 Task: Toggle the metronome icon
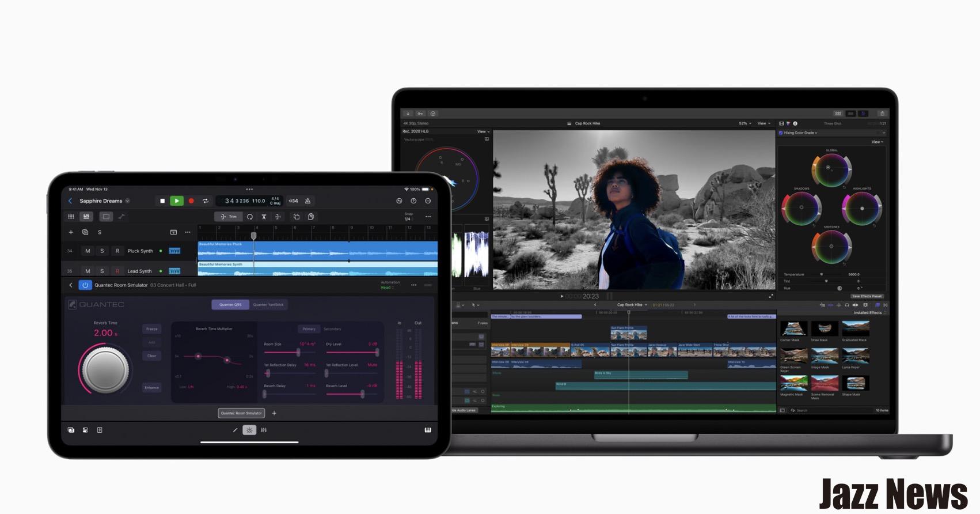pos(307,201)
